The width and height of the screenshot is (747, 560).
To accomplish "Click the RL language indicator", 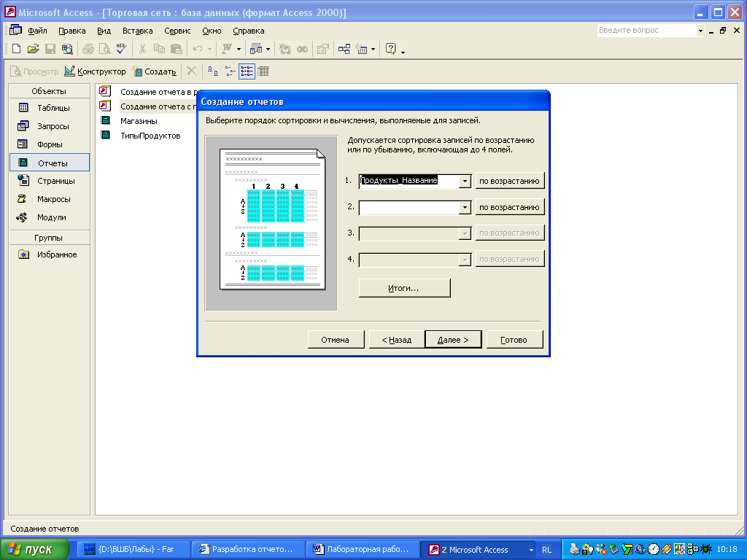I will 547,550.
